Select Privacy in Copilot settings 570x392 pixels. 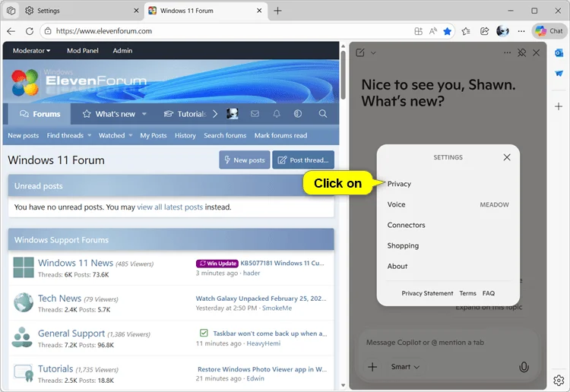(399, 184)
